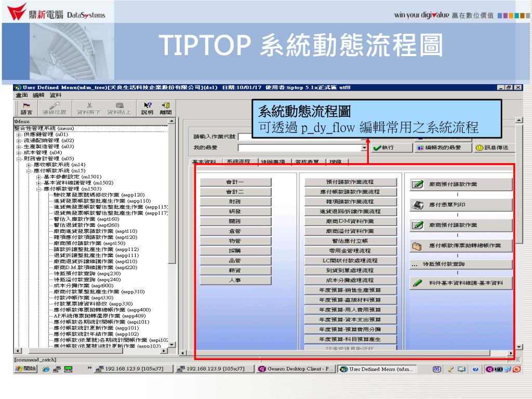
Task: Click the 品管 department button
Action: tap(235, 261)
